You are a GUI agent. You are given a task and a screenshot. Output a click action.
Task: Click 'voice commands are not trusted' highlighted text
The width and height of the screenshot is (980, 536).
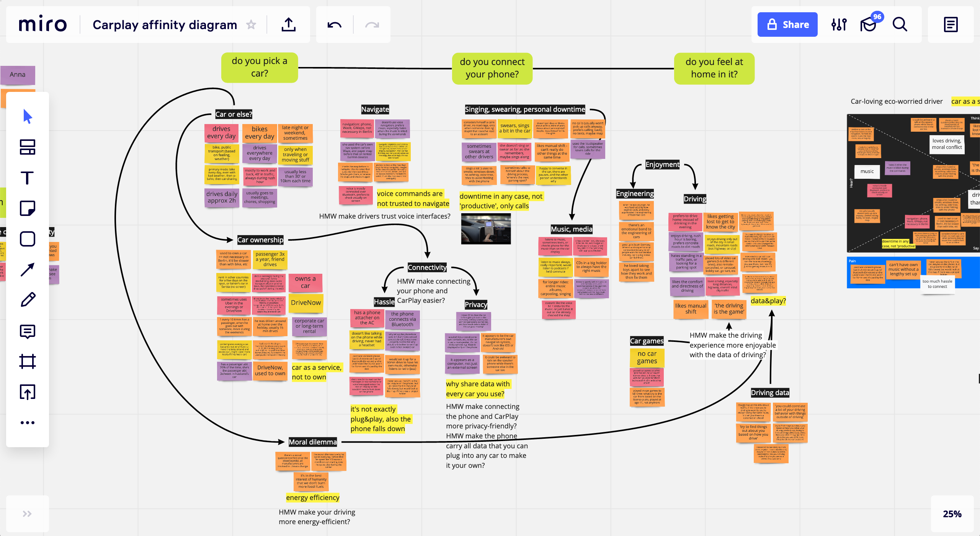[x=413, y=199]
